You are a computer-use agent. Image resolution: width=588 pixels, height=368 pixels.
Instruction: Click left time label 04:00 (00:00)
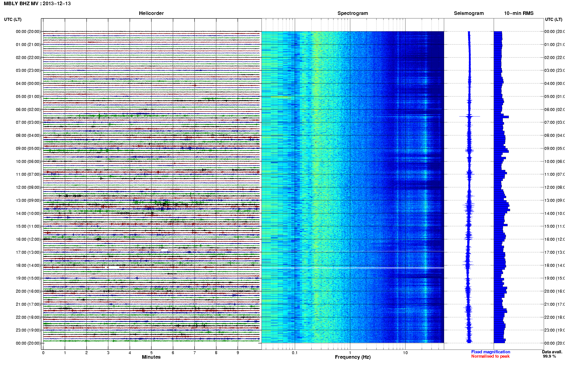[x=28, y=83]
